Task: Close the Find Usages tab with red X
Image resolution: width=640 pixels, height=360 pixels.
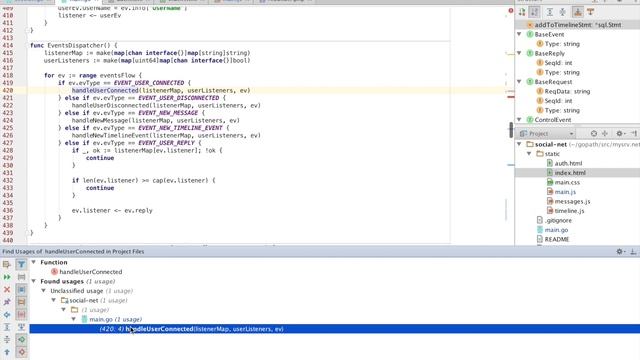Action: 7,289
